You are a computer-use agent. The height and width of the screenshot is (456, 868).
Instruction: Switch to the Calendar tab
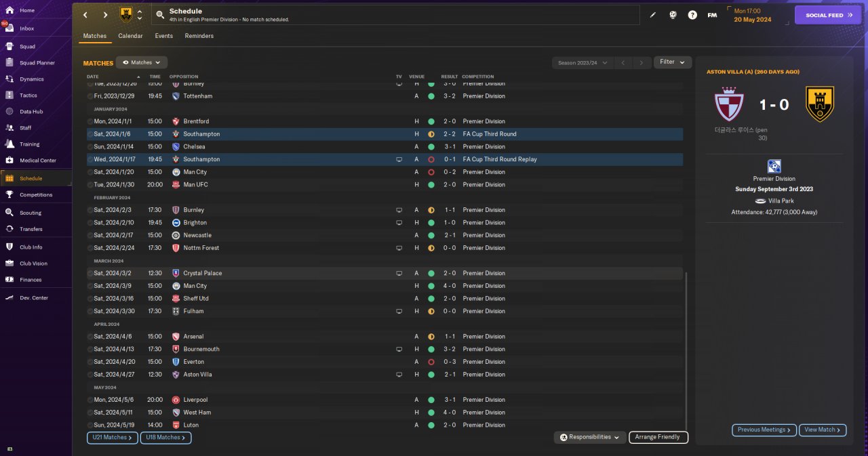click(130, 36)
